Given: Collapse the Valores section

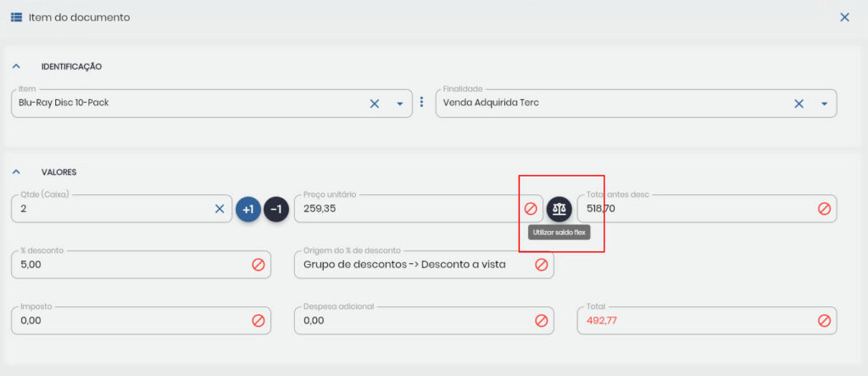Looking at the screenshot, I should pyautogui.click(x=16, y=172).
